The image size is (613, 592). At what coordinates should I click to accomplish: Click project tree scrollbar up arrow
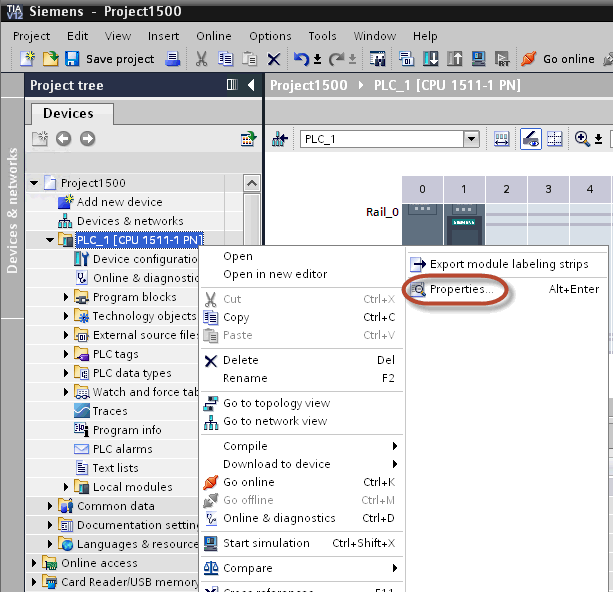[x=252, y=183]
